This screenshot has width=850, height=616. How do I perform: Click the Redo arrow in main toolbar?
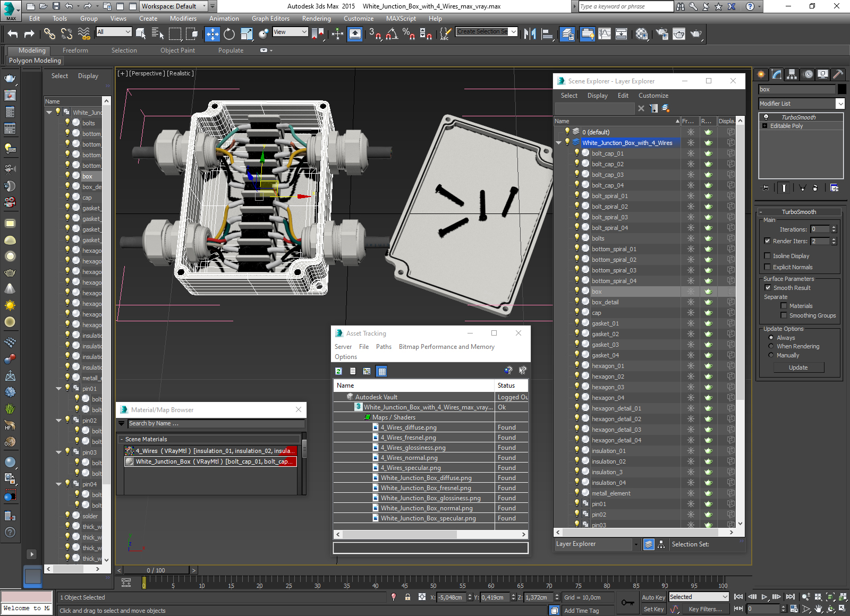coord(29,34)
